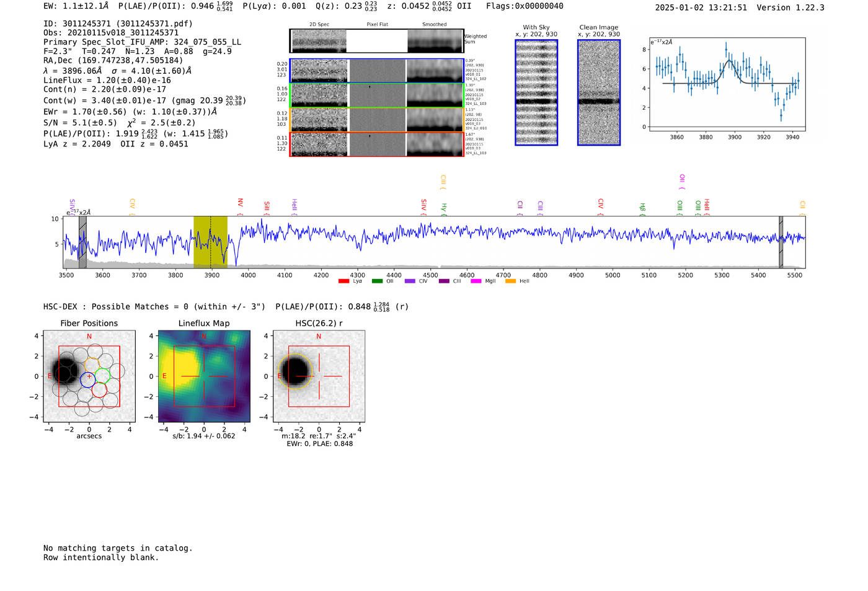
Task: Click the No matching targets in catalog text
Action: 118,548
